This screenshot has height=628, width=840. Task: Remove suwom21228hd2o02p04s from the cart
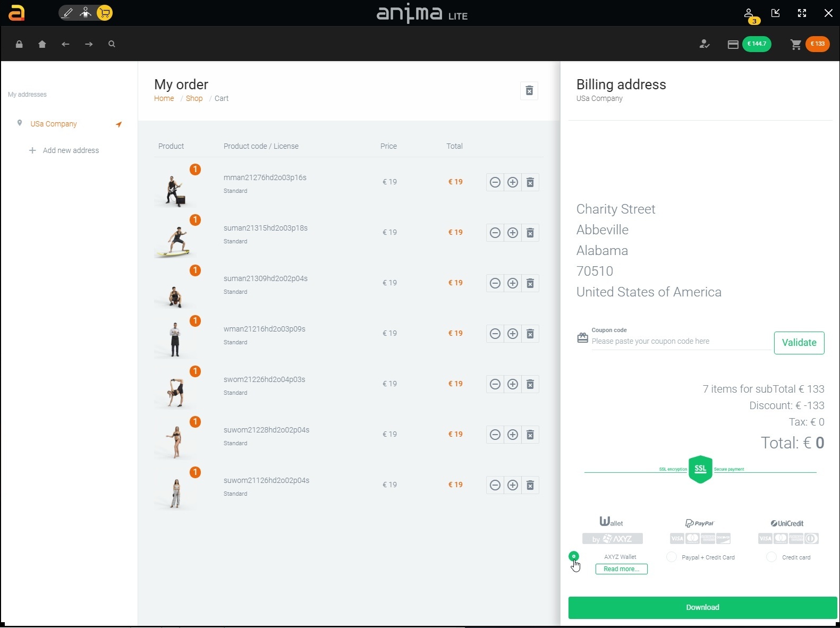click(x=530, y=435)
